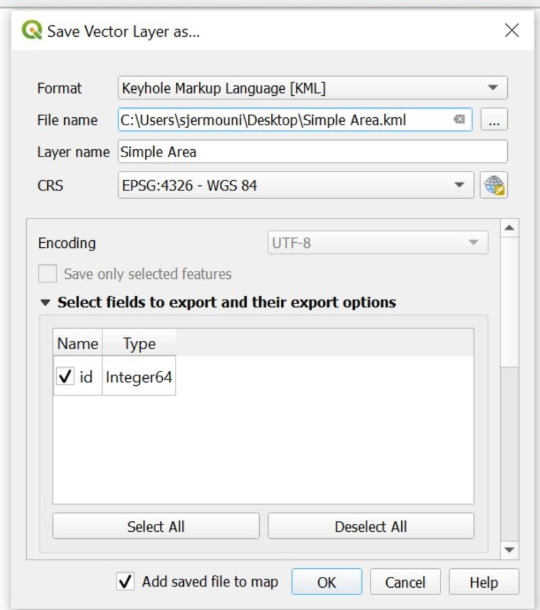Browse for file with the ellipsis button

pos(494,119)
